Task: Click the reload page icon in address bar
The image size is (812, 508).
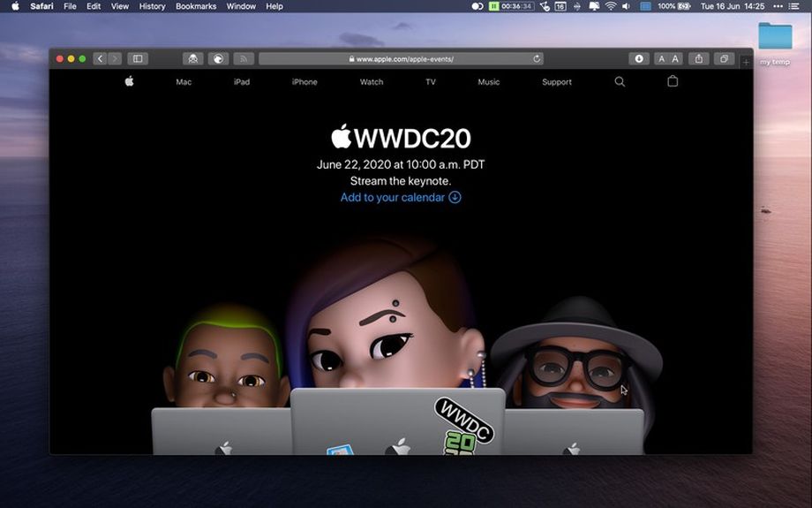Action: pyautogui.click(x=537, y=59)
